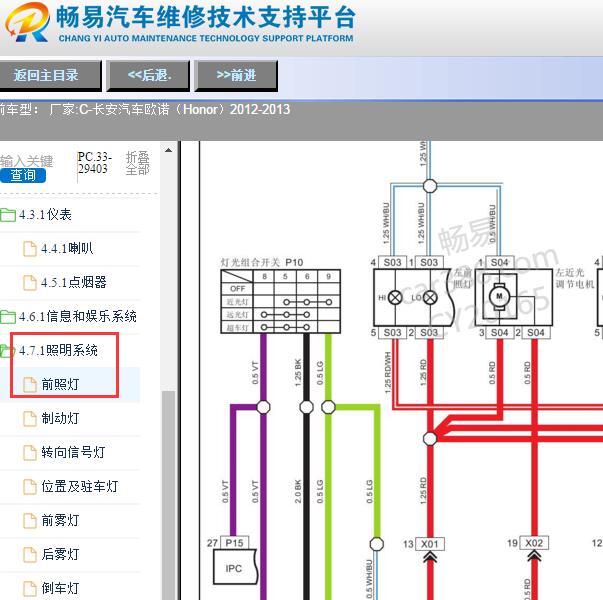Click the motor M symbol

[x=499, y=296]
